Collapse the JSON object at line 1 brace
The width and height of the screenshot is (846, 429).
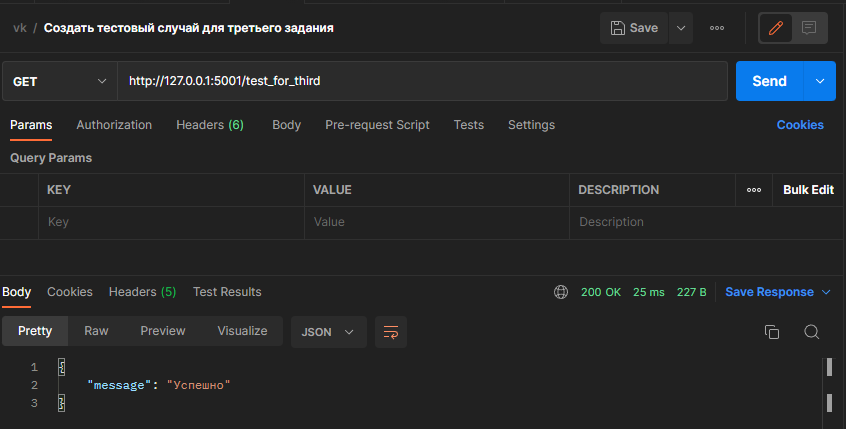(x=62, y=367)
